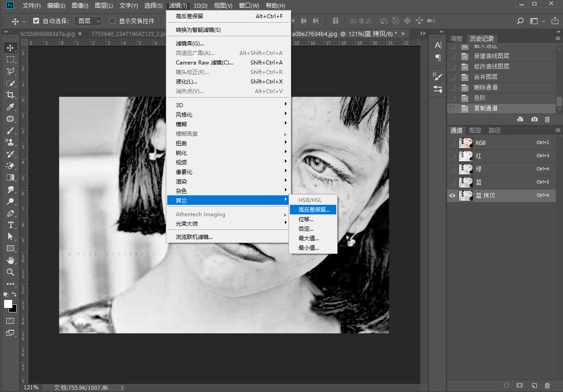Select the RGB channel thumbnail

pyautogui.click(x=465, y=143)
